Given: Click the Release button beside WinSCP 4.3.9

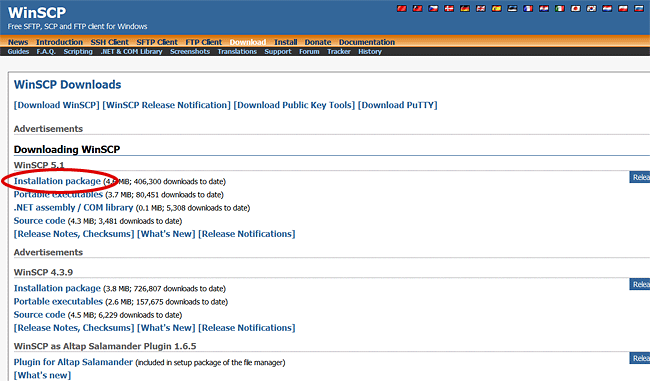Looking at the screenshot, I should coord(640,284).
